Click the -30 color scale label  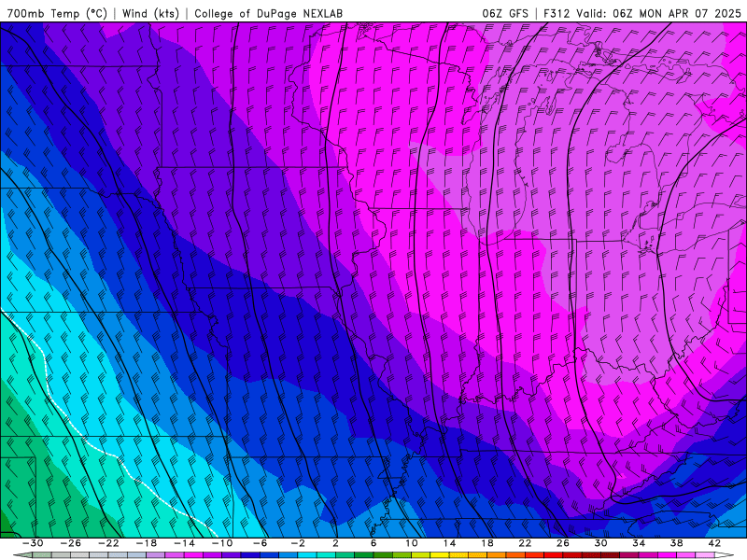click(33, 543)
